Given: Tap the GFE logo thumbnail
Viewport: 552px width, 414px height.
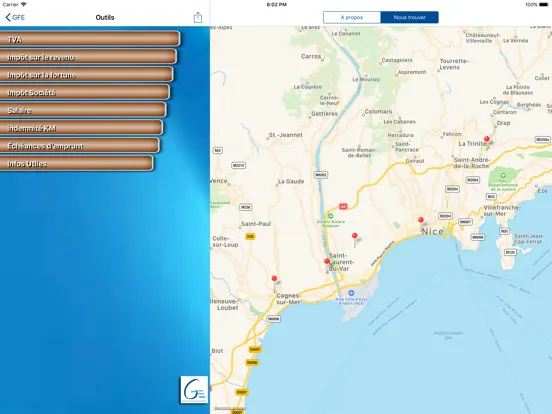Looking at the screenshot, I should (x=194, y=390).
